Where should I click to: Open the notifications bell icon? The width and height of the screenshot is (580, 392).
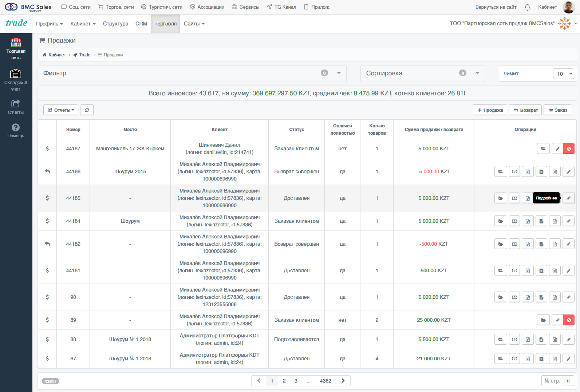coord(527,7)
